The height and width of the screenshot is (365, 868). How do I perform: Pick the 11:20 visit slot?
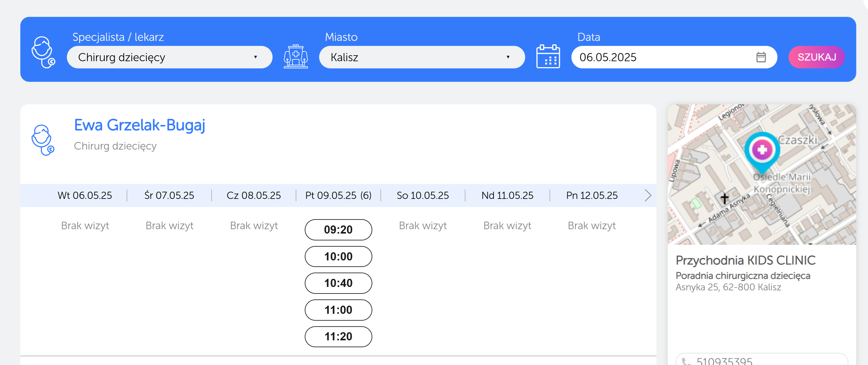[x=338, y=336]
